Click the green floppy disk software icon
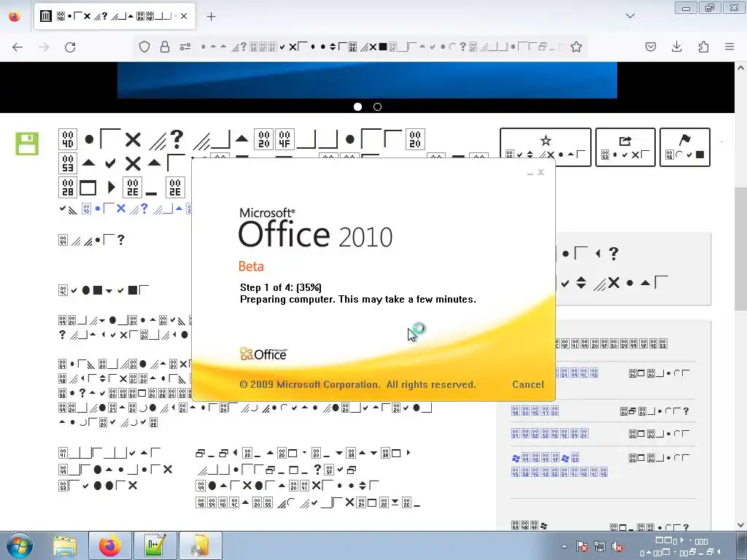The image size is (747, 560). click(x=27, y=144)
